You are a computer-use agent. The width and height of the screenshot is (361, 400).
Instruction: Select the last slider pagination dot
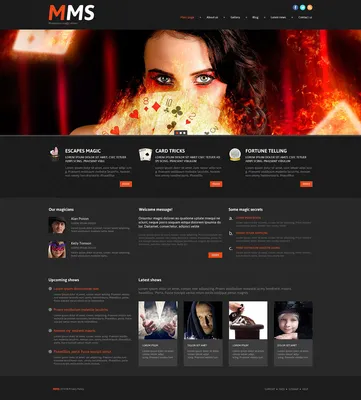[x=184, y=133]
